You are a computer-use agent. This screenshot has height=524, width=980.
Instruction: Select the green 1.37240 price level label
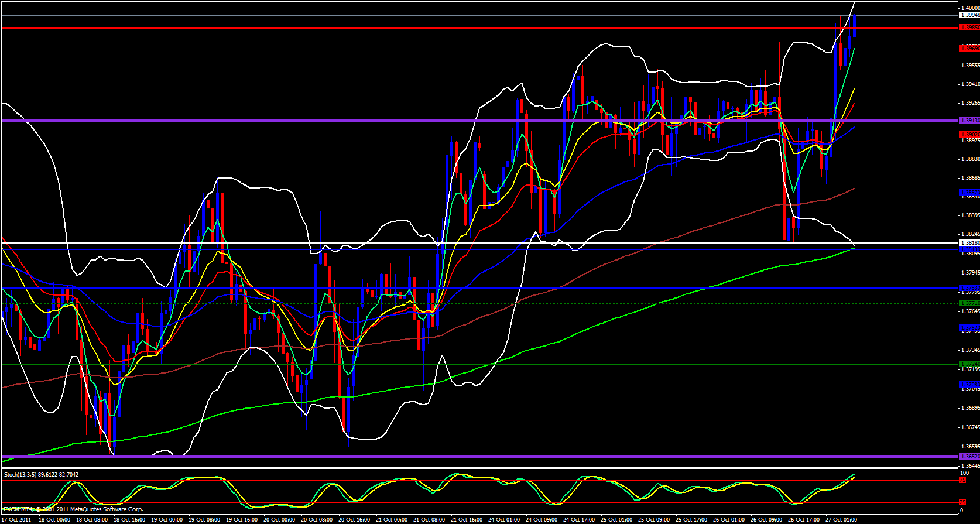969,364
